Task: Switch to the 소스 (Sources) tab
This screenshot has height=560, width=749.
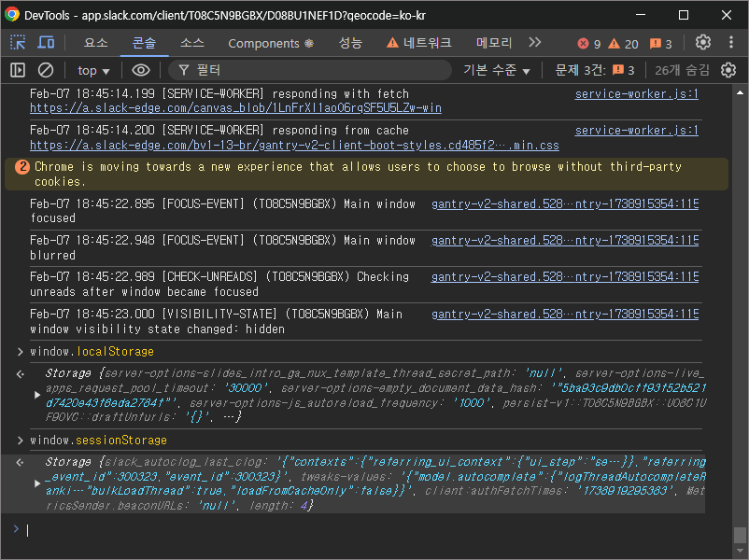Action: 192,43
